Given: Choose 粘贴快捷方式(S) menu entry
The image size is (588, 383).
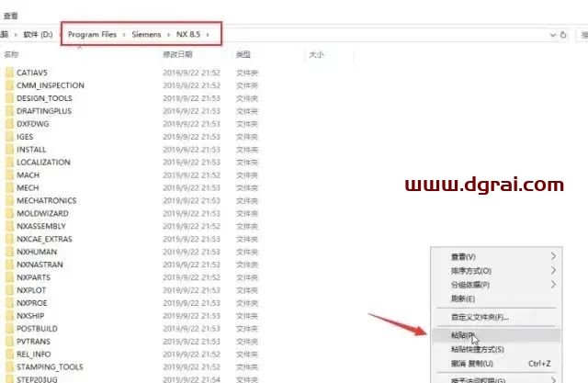Looking at the screenshot, I should [496, 349].
